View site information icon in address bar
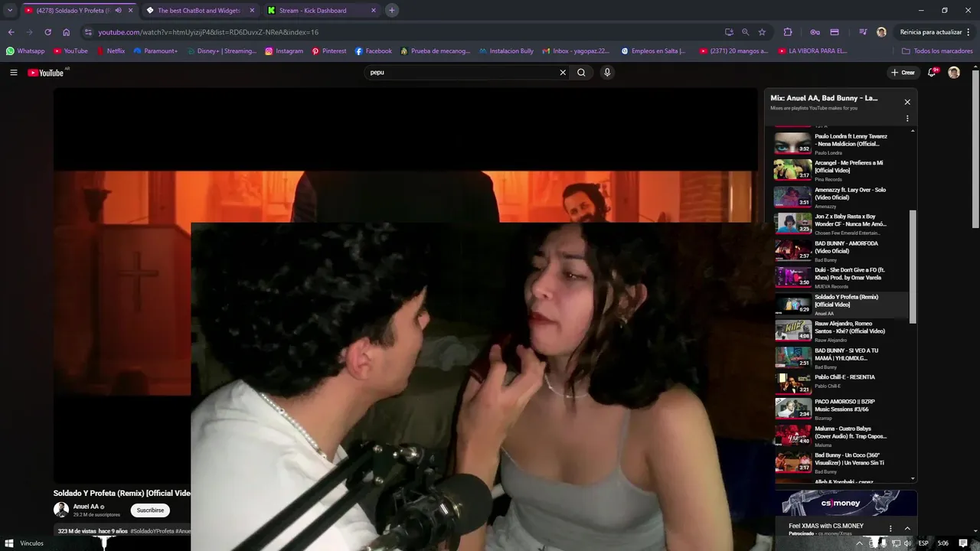Viewport: 980px width, 551px height. coord(88,32)
